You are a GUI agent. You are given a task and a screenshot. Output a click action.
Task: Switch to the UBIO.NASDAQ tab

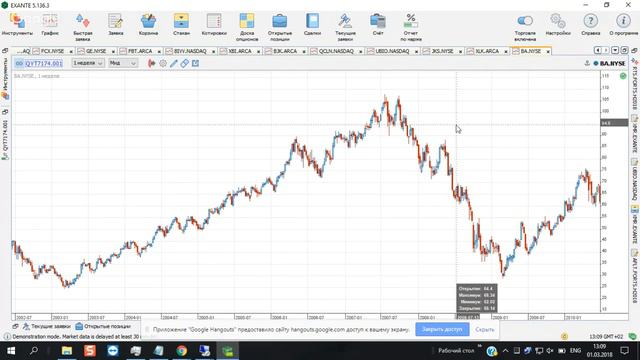pos(392,51)
